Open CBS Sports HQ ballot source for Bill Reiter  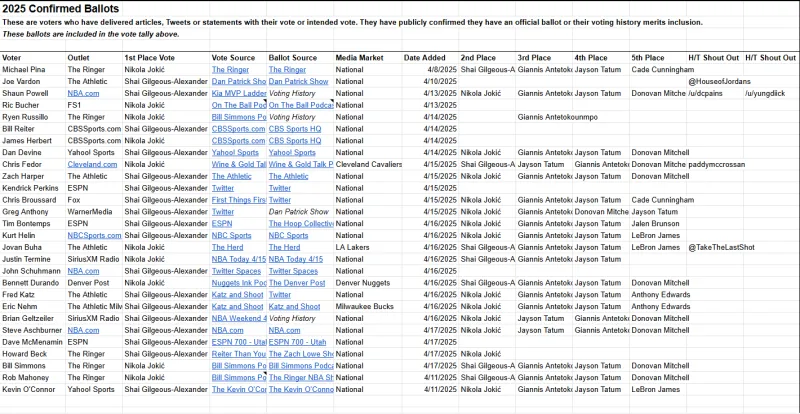click(295, 129)
